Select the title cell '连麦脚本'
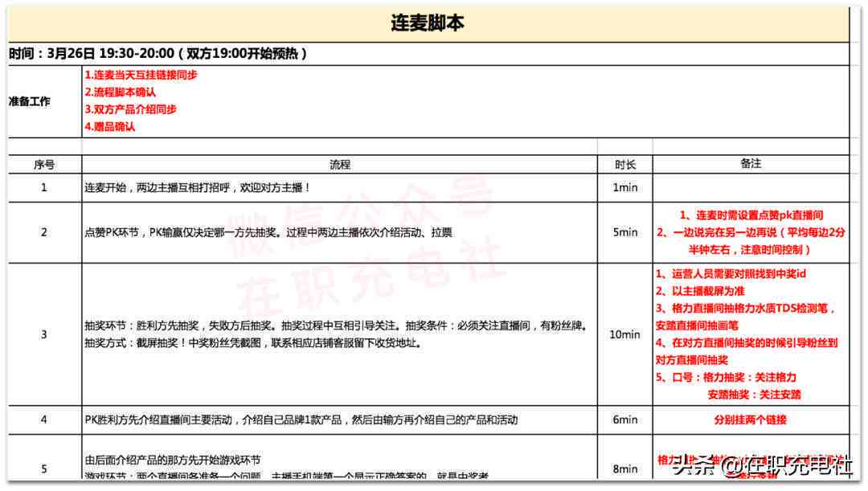 point(428,24)
